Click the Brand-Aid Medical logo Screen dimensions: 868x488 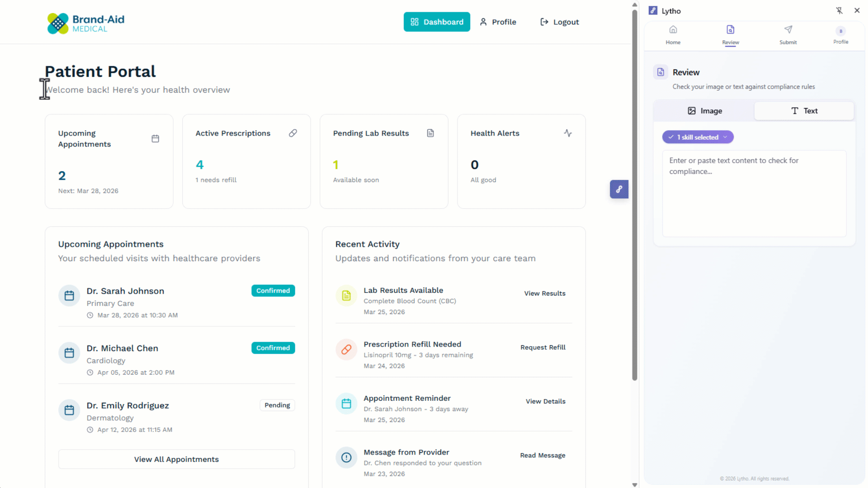click(x=86, y=23)
